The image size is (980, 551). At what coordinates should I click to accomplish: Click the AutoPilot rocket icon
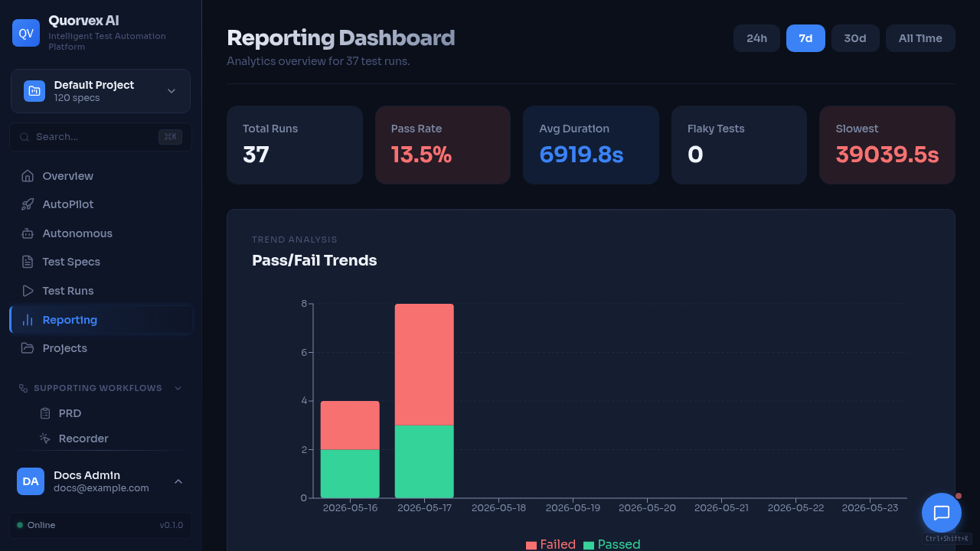pos(28,204)
